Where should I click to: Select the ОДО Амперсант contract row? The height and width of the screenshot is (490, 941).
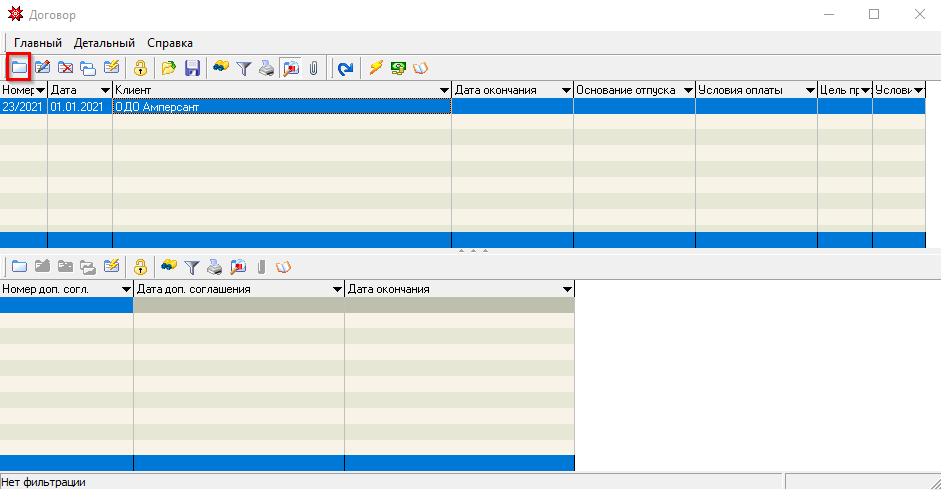pyautogui.click(x=280, y=106)
